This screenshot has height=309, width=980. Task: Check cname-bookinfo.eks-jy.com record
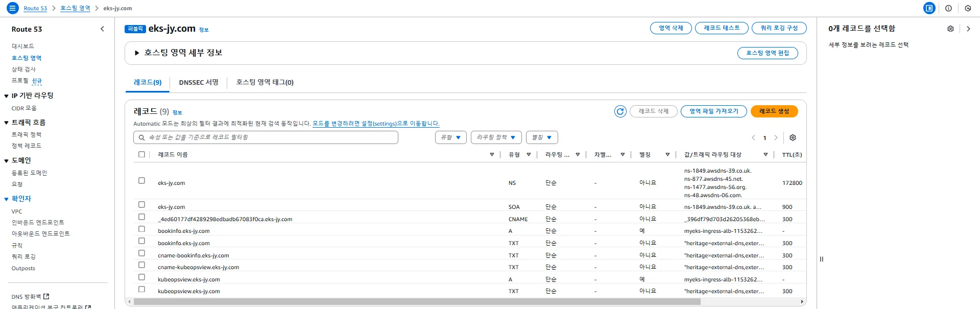141,253
